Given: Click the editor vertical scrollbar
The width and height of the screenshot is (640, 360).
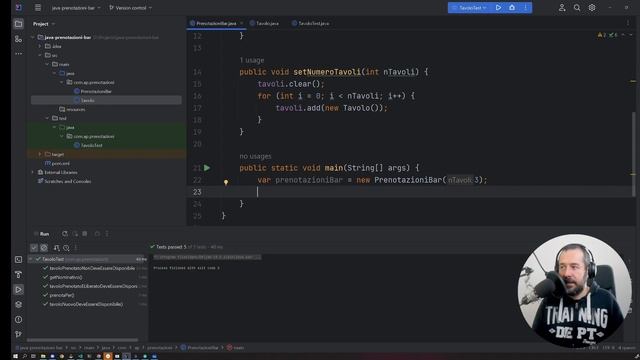Looking at the screenshot, I should [x=633, y=155].
